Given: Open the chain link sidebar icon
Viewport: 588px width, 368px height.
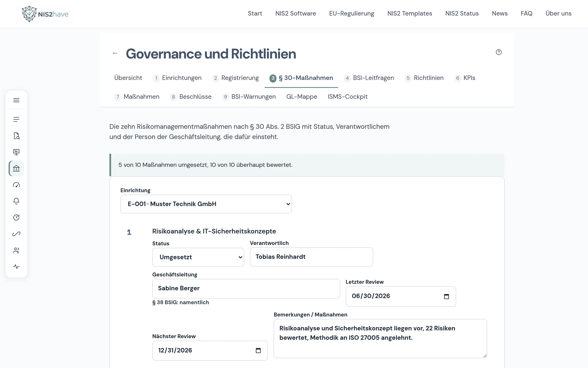Looking at the screenshot, I should click(16, 234).
